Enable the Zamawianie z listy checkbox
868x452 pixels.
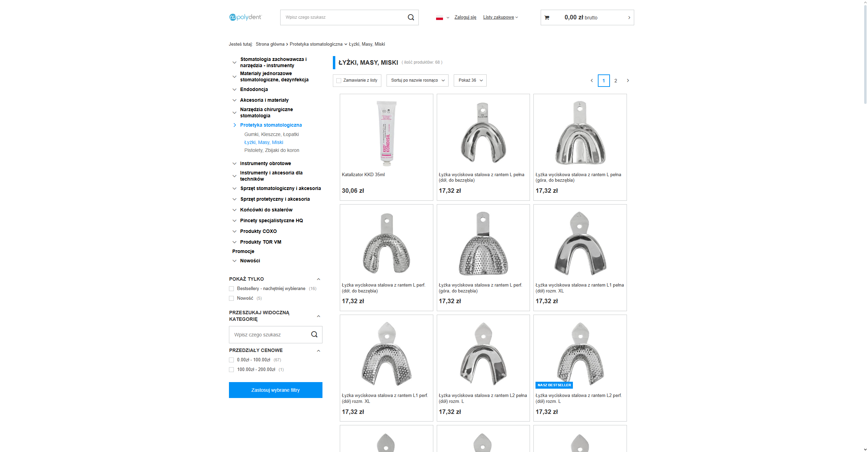pos(339,81)
